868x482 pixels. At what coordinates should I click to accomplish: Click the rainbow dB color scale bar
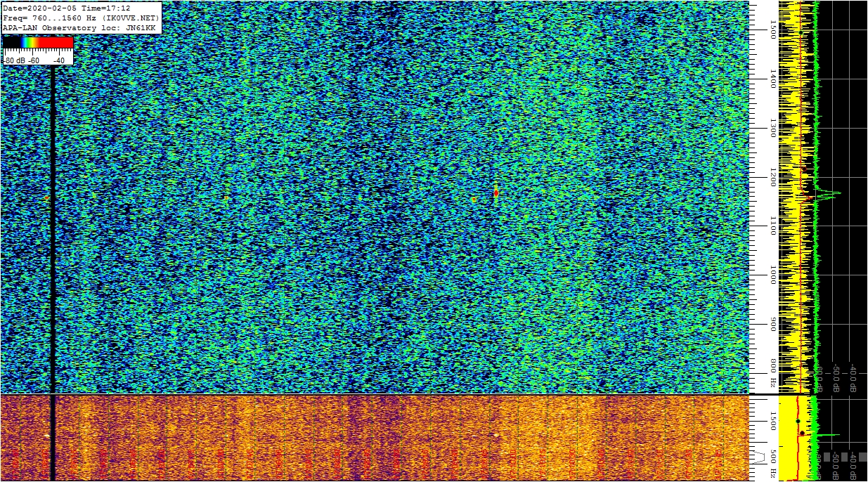click(x=38, y=43)
